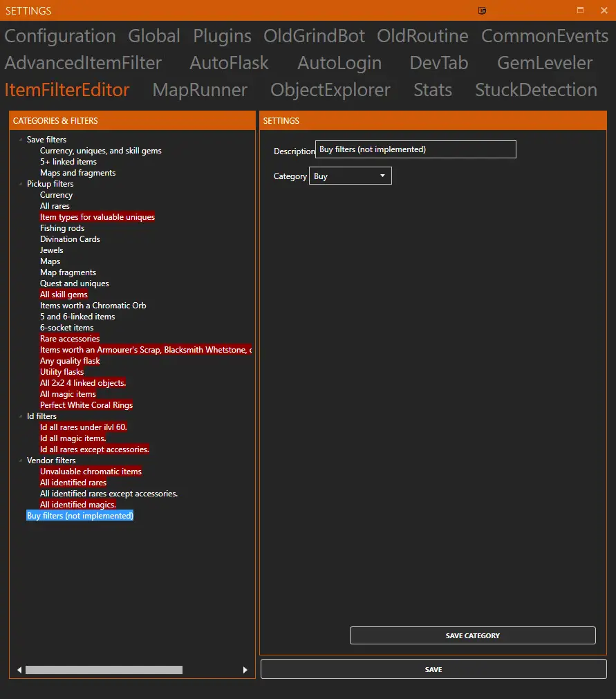Select the Perfect White Coral Rings filter

click(x=86, y=405)
